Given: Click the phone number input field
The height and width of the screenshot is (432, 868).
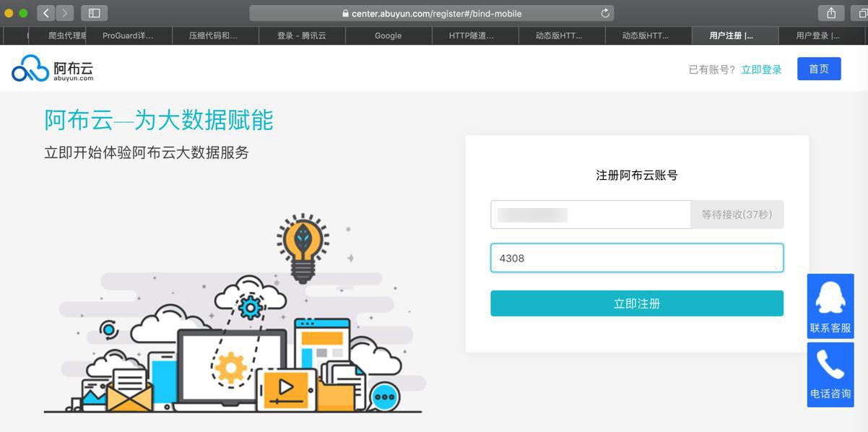Looking at the screenshot, I should 591,215.
